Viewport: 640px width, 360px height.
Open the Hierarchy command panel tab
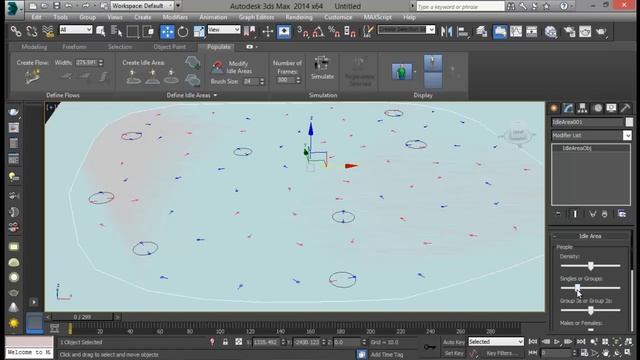coord(582,108)
